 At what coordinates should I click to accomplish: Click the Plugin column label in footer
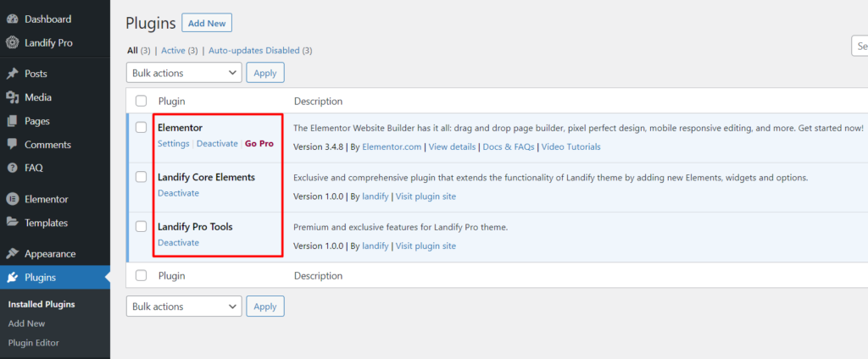pyautogui.click(x=171, y=276)
